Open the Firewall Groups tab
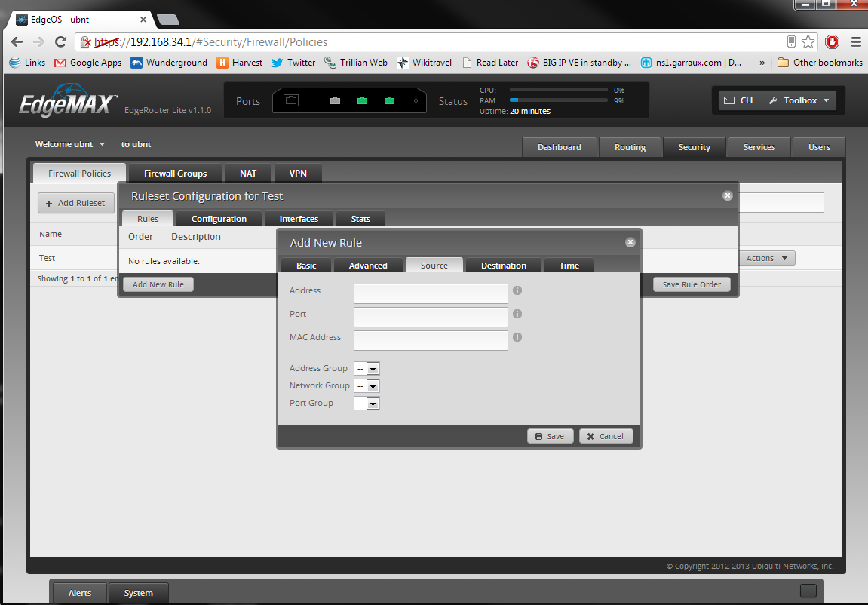 tap(175, 174)
